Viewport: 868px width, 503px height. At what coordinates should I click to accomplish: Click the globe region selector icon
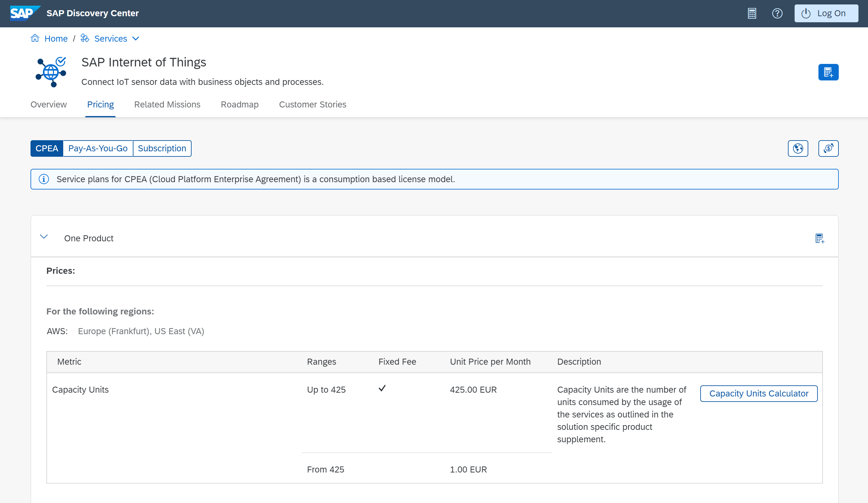point(798,148)
